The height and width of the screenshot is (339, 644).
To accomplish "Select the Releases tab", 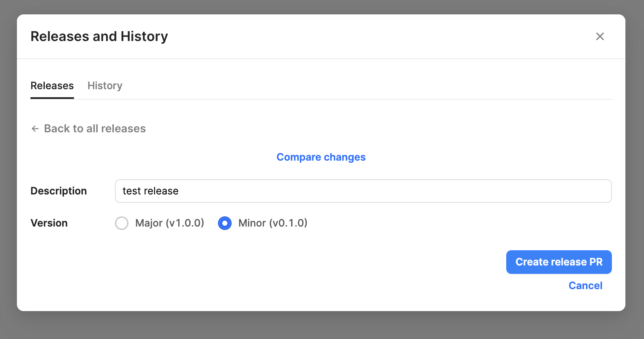I will point(52,86).
